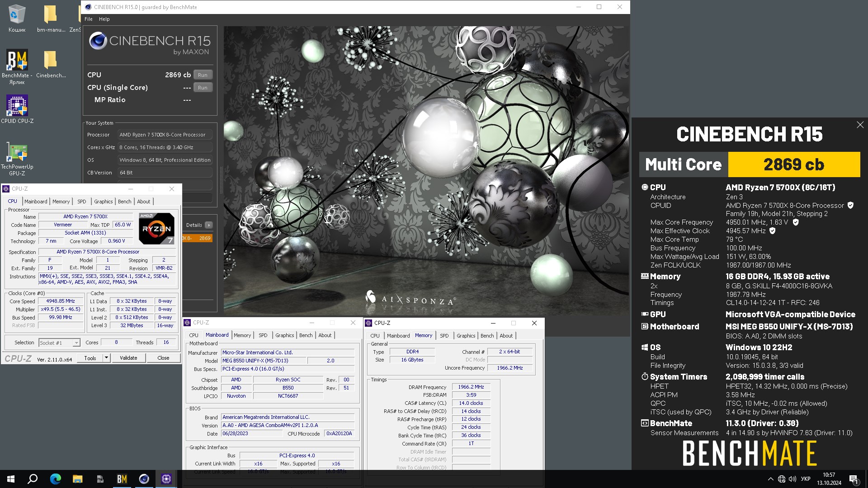Launch the BenchMate desktop shortcut
This screenshot has width=868, height=488.
click(17, 67)
